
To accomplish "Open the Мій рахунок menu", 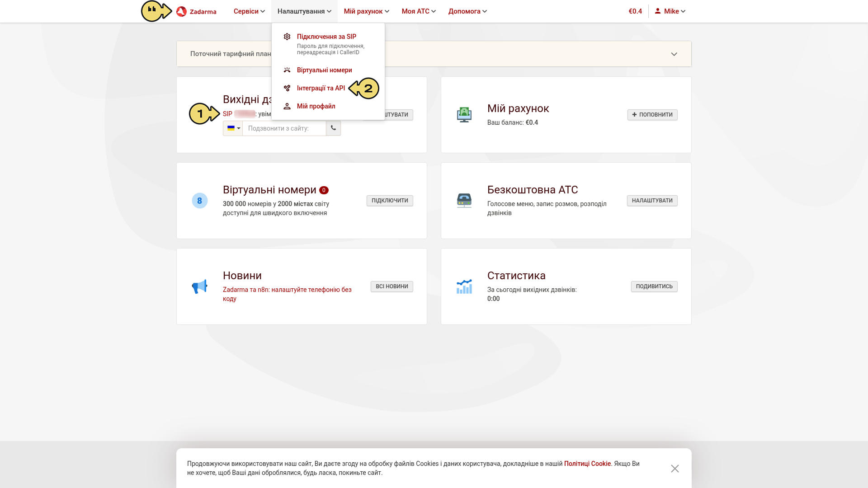I will click(367, 11).
